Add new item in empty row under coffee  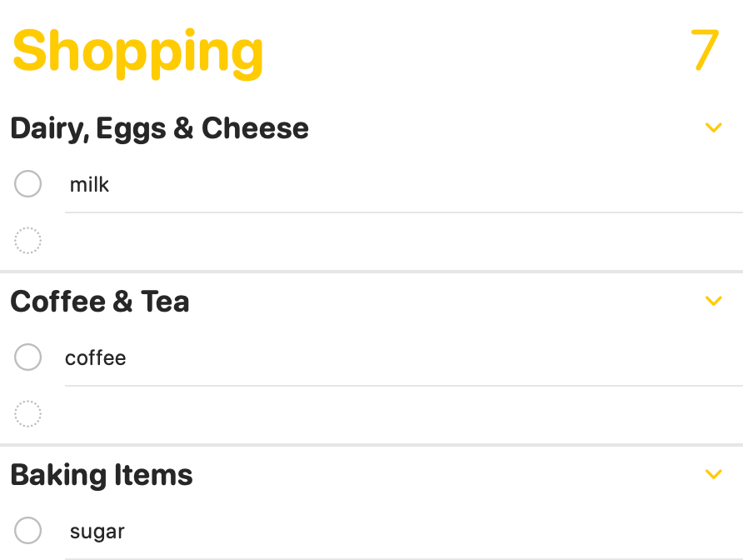(404, 414)
